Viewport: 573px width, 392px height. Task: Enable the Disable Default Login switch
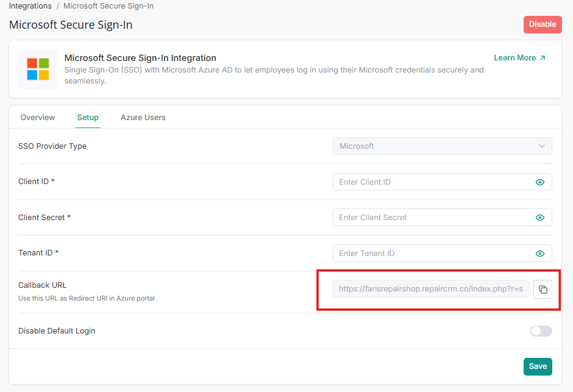coord(541,331)
